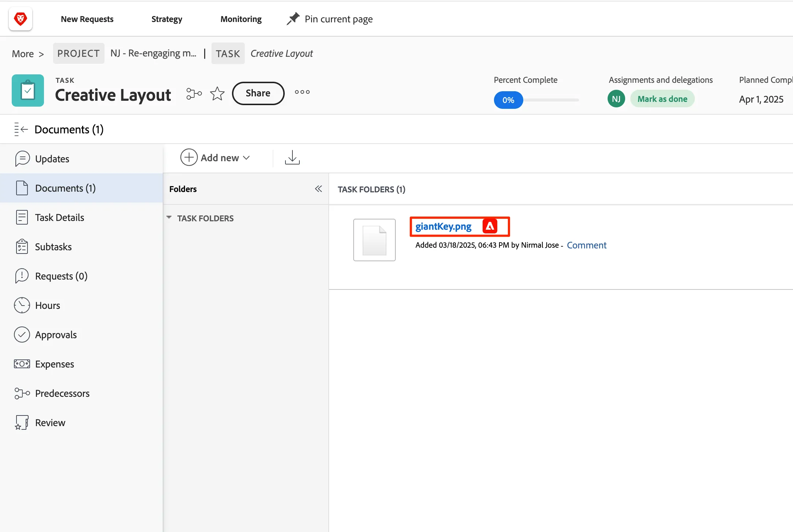
Task: Collapse the Folders pane with double chevron
Action: [x=318, y=189]
